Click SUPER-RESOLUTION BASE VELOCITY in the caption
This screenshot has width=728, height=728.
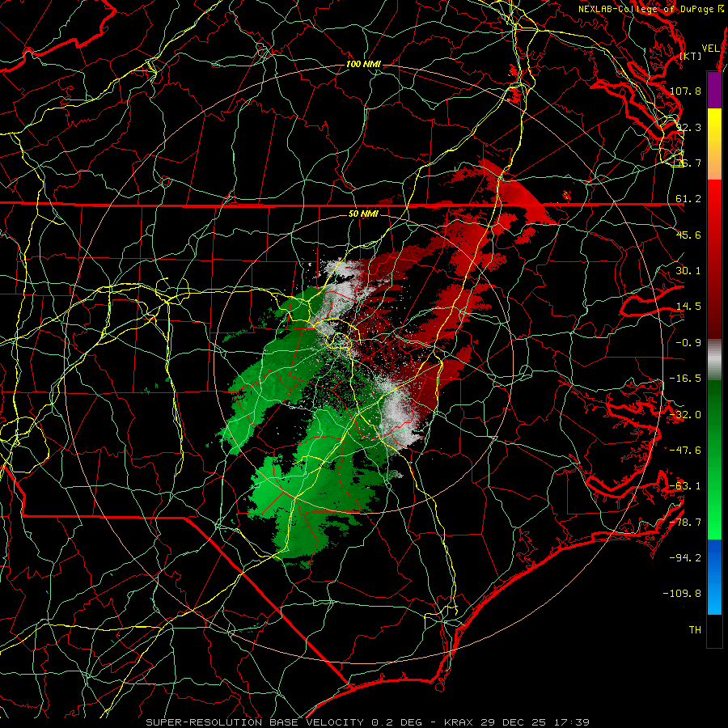tap(255, 722)
